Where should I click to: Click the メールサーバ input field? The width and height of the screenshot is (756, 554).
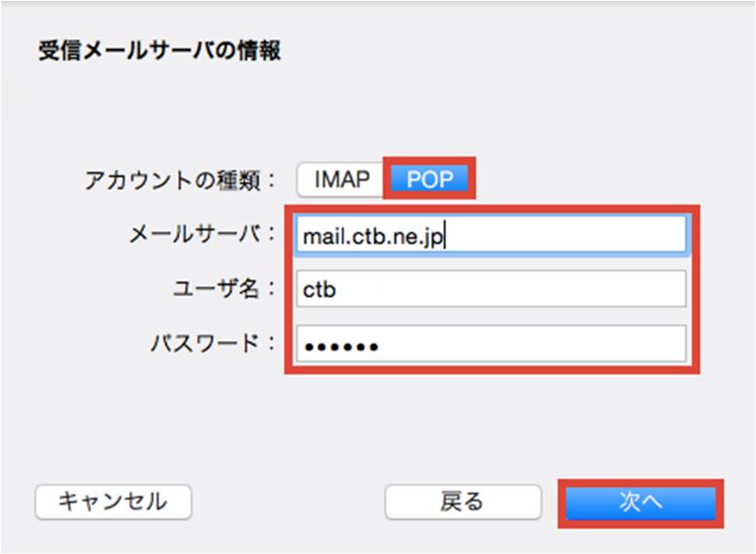(491, 235)
